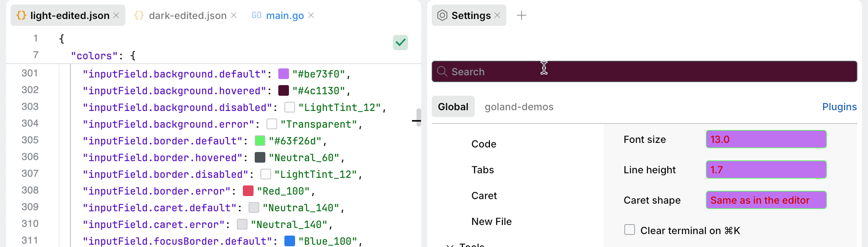Viewport: 868px width, 247px height.
Task: Select the Global settings scope button
Action: pos(453,107)
